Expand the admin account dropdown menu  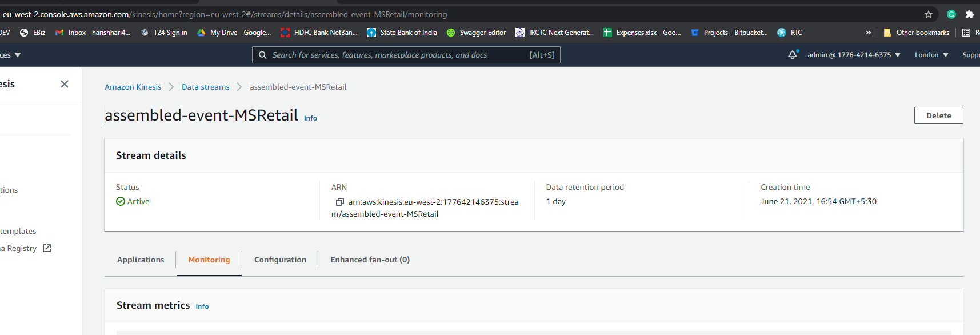point(854,55)
